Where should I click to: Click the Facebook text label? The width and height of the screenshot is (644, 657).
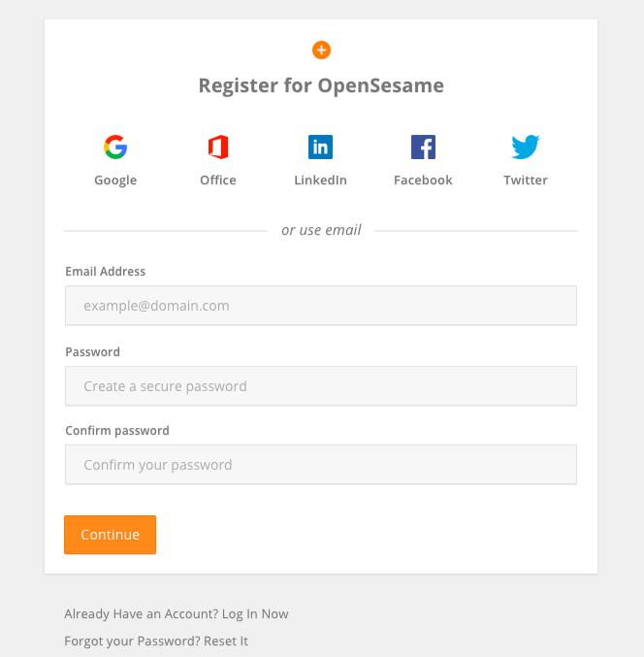coord(423,181)
